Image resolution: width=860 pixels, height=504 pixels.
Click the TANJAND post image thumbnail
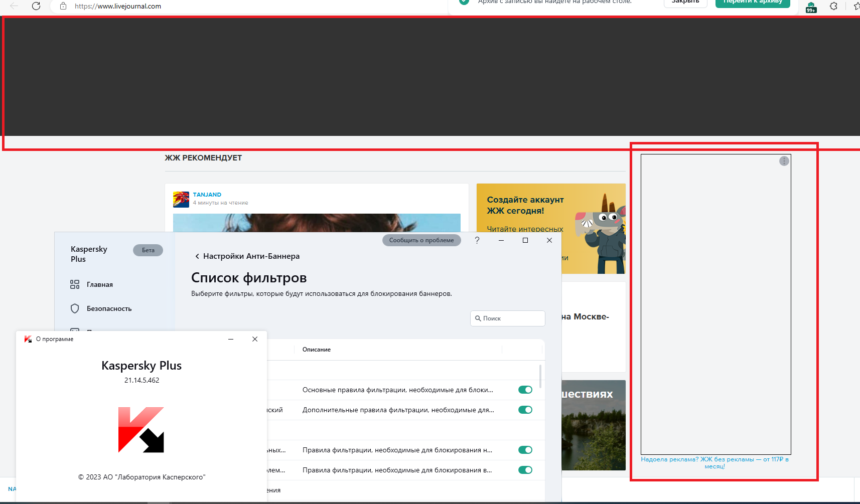(317, 223)
